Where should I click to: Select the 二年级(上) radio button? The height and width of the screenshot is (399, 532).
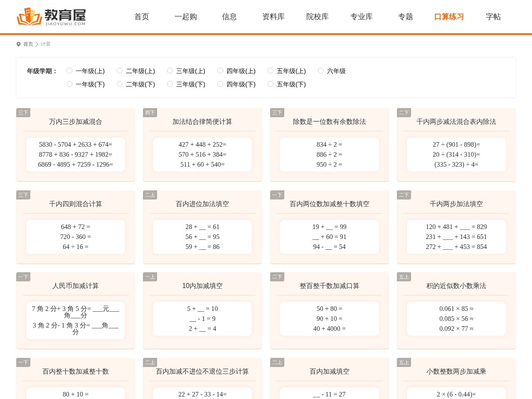[120, 71]
